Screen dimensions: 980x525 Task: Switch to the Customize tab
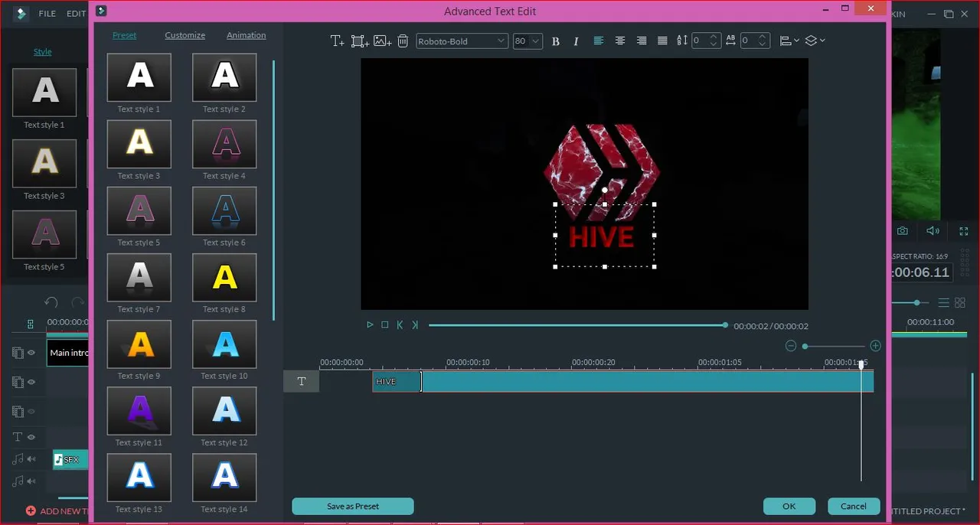tap(185, 35)
